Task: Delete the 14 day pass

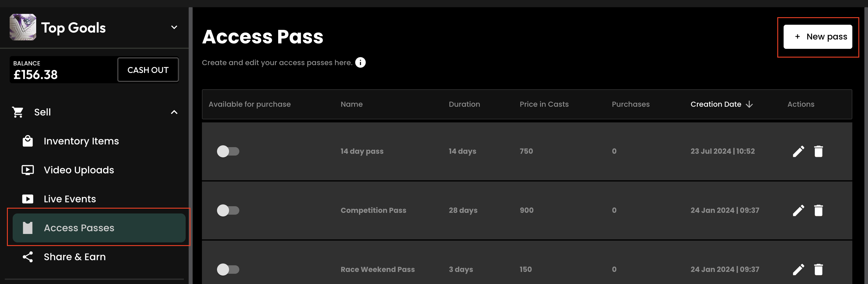Action: pos(819,151)
